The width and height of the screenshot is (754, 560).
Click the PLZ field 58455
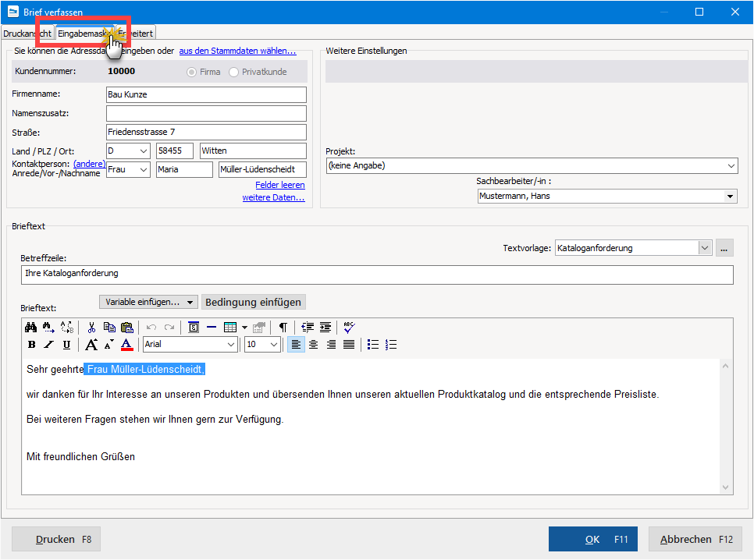pos(175,151)
